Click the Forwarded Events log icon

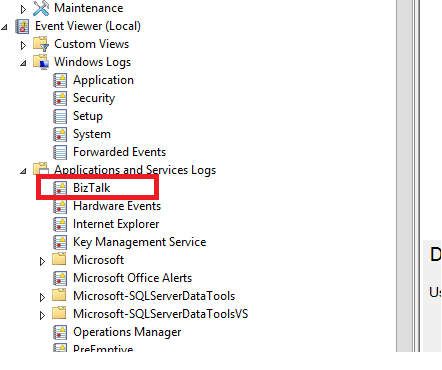point(60,152)
